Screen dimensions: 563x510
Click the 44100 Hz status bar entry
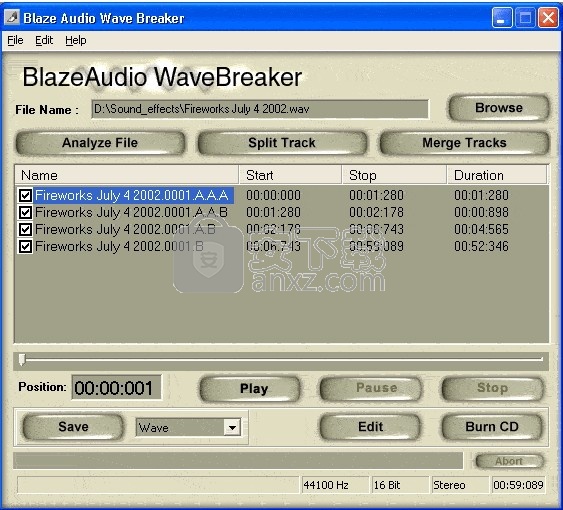click(335, 485)
